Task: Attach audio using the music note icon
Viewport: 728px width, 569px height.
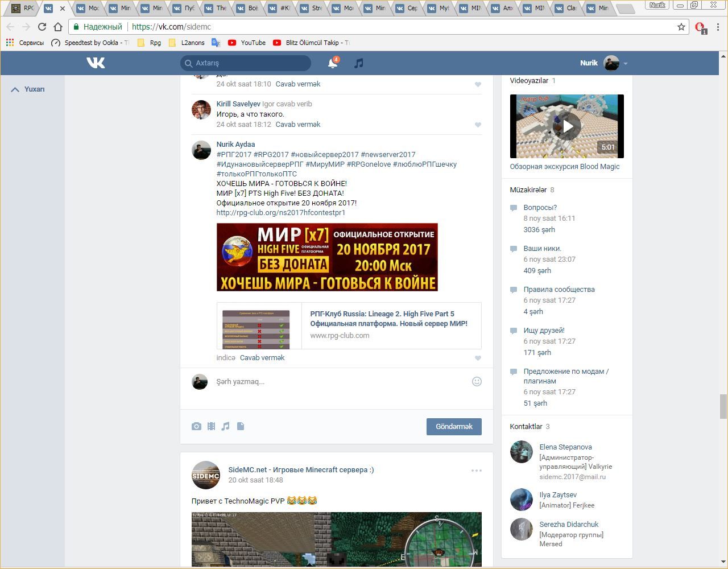Action: (226, 426)
